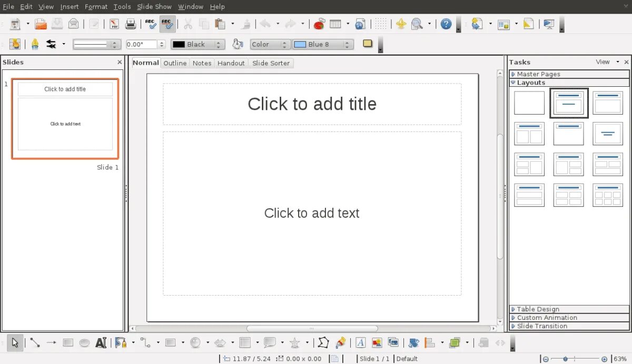This screenshot has width=632, height=364.
Task: Open the arrow style dropdown arrow
Action: pyautogui.click(x=64, y=44)
